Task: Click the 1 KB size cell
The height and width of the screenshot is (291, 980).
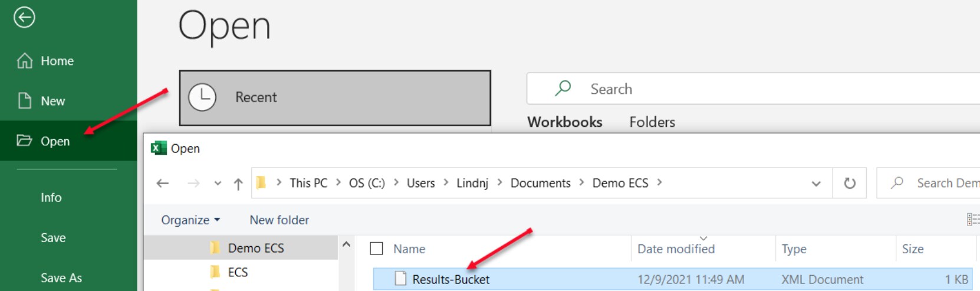Action: click(x=956, y=279)
